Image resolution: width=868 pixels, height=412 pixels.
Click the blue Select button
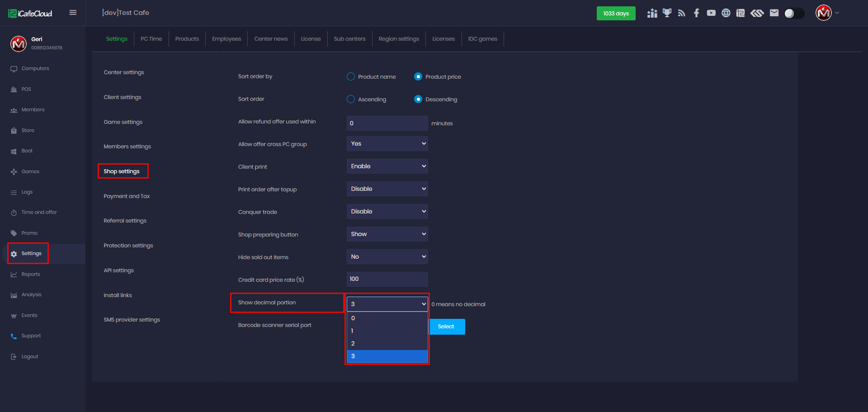[x=446, y=327]
